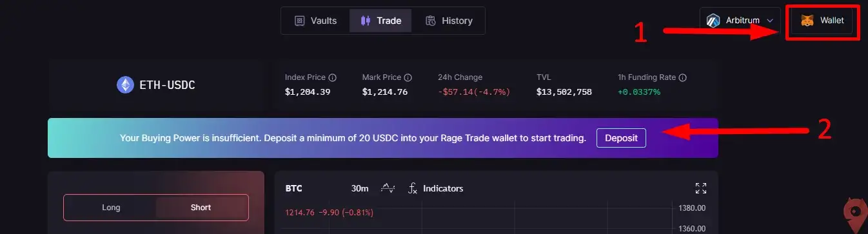Click the Wallet button

pos(822,21)
